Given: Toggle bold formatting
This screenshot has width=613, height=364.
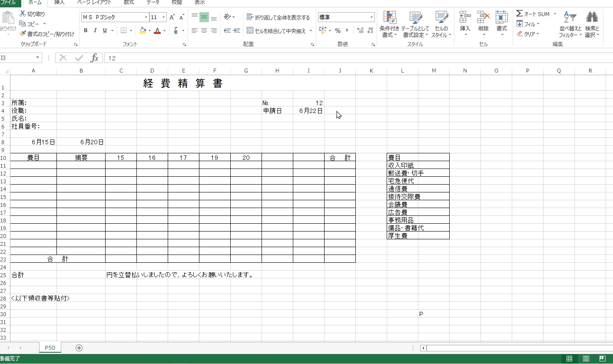Looking at the screenshot, I should [x=86, y=30].
